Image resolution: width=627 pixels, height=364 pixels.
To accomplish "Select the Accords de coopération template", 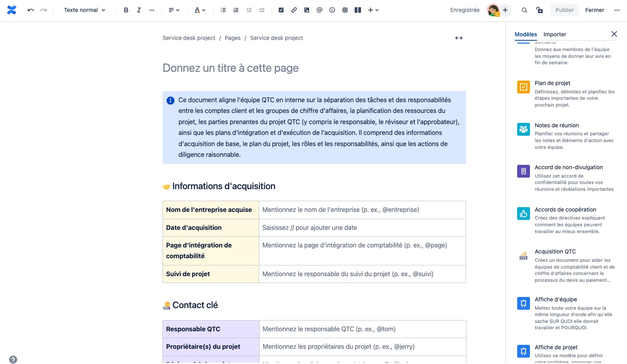I will point(567,220).
